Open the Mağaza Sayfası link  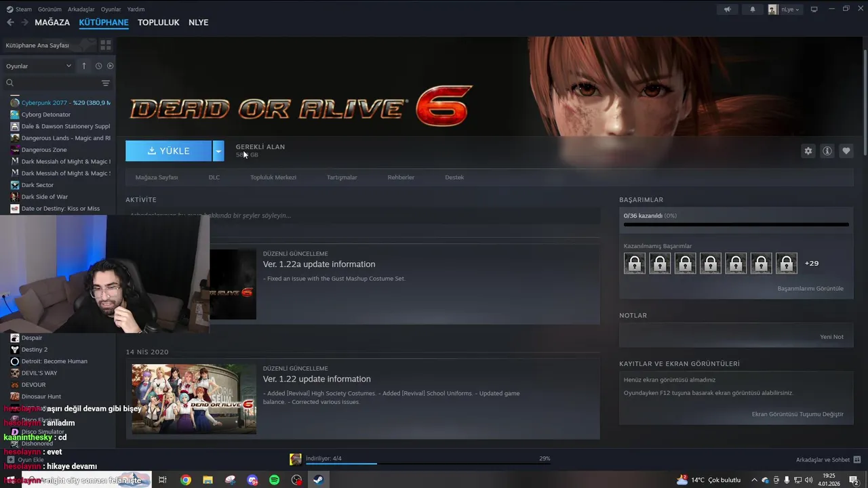(157, 178)
